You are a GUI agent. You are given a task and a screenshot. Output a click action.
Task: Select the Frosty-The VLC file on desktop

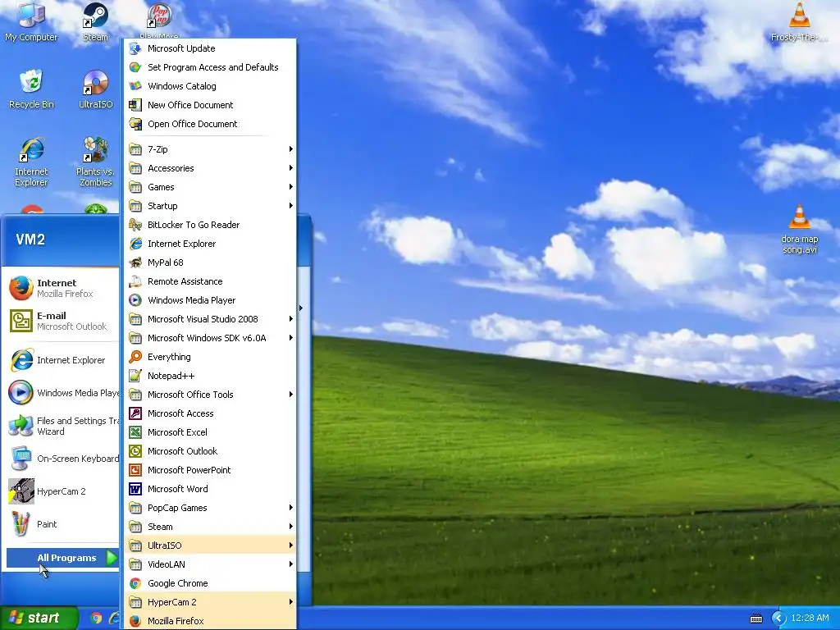pyautogui.click(x=799, y=22)
